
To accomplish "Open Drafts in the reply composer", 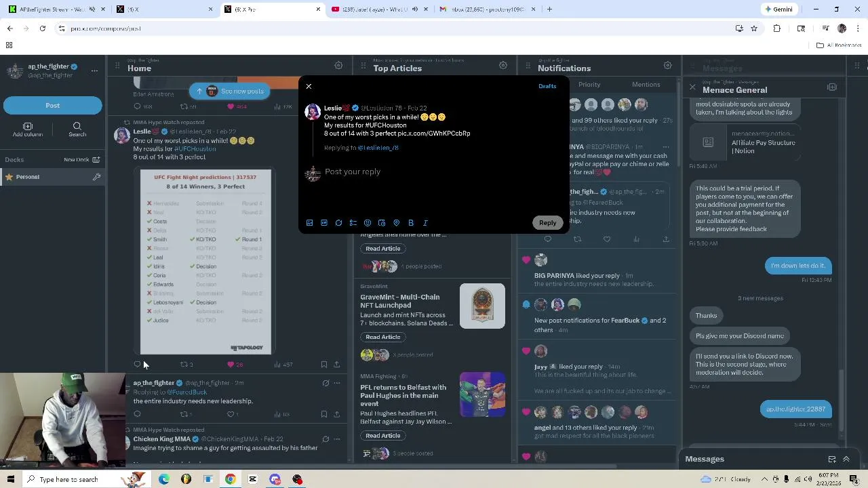I will coord(547,86).
